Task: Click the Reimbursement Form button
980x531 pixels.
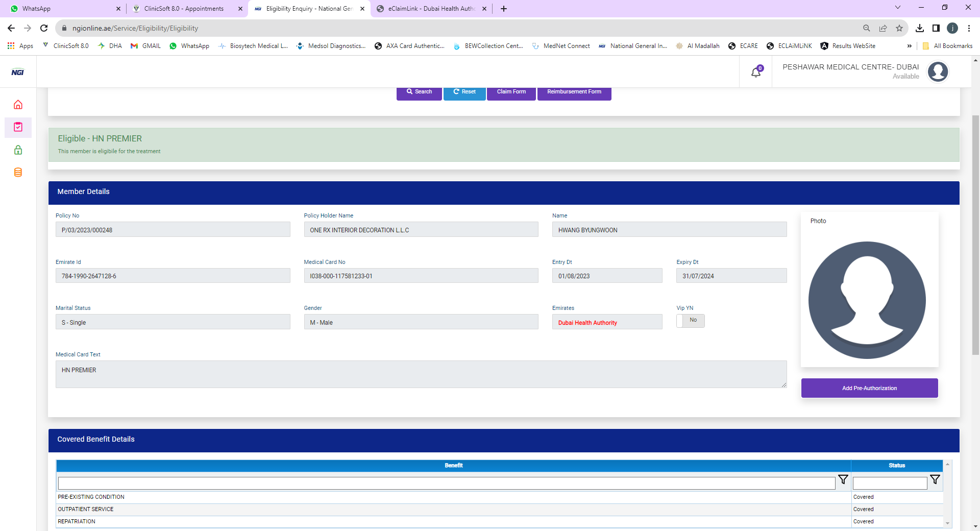Action: pyautogui.click(x=574, y=92)
